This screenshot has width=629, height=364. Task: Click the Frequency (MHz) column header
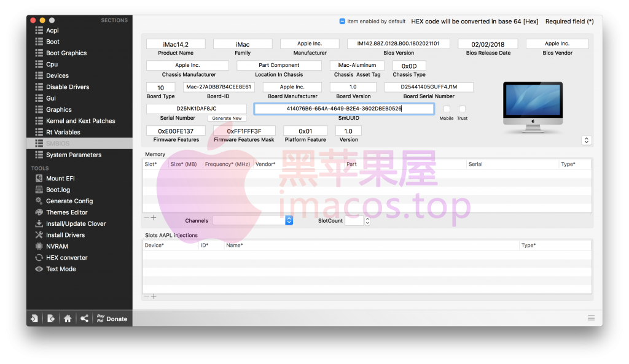pos(227,164)
